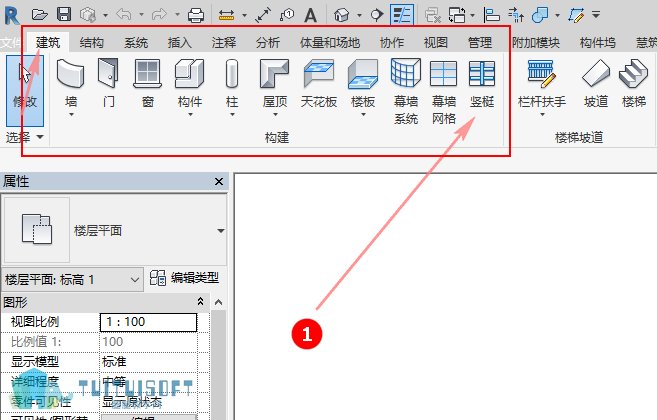Open the Measure tool dropdown arrow

pos(244,16)
